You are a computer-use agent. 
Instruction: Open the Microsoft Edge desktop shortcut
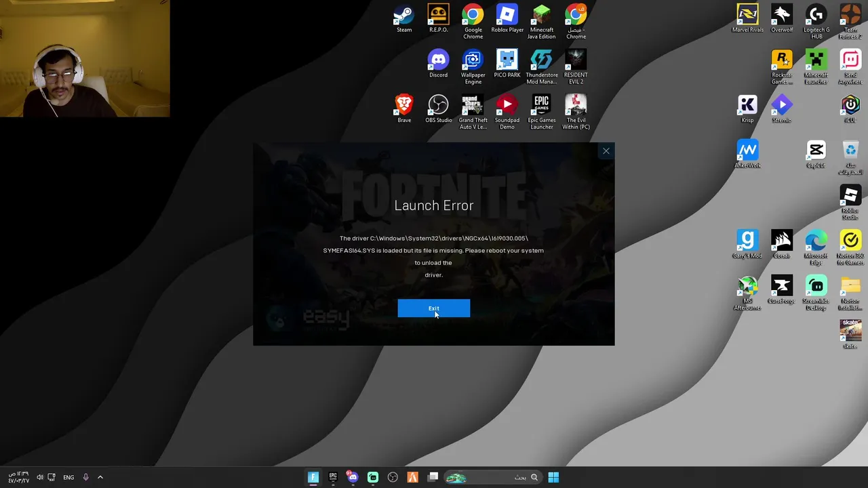point(816,248)
